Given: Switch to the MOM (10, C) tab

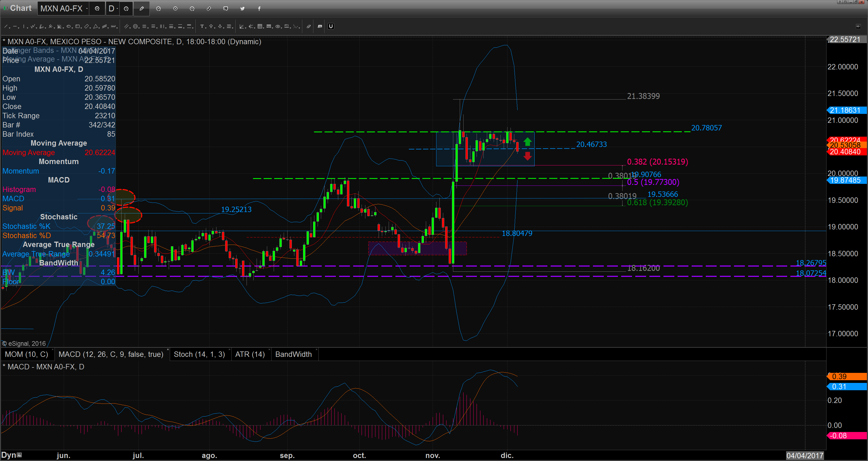Looking at the screenshot, I should pos(27,354).
